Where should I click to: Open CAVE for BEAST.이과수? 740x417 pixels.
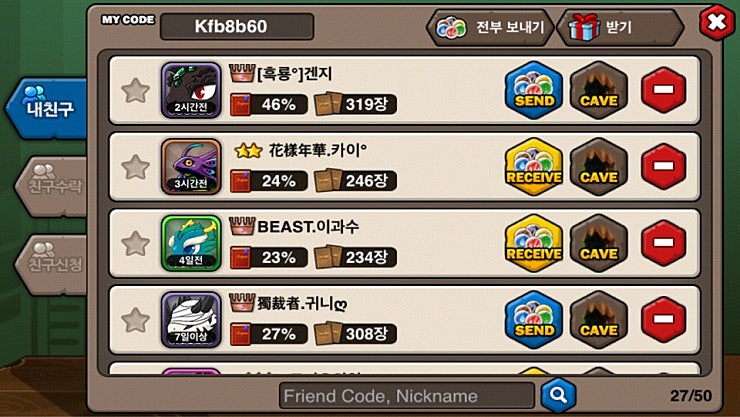click(598, 243)
